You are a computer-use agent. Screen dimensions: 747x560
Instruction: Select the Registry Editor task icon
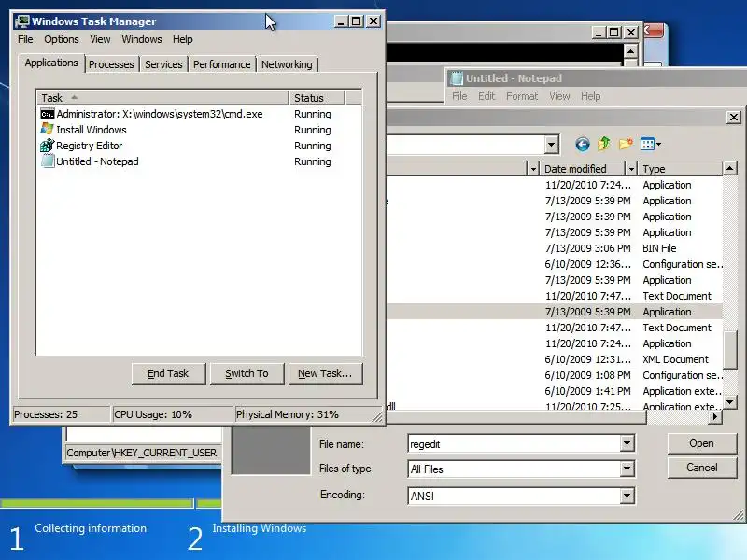[48, 146]
